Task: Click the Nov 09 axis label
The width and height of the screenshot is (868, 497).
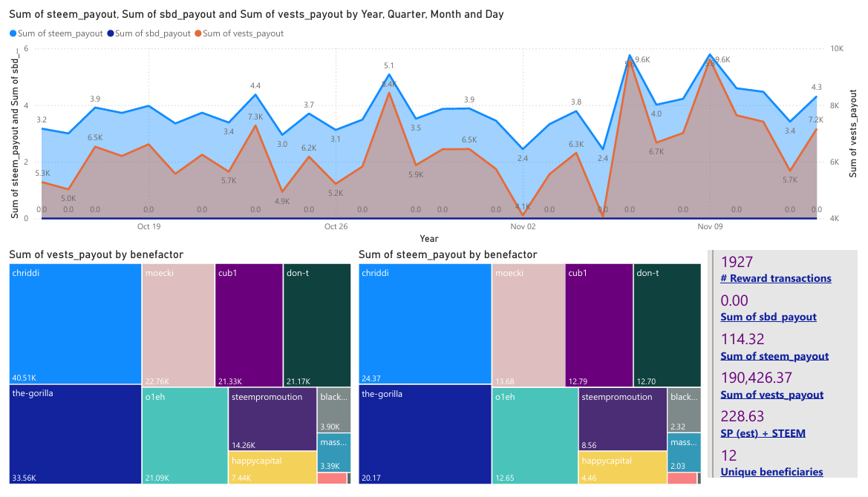Action: [x=711, y=227]
